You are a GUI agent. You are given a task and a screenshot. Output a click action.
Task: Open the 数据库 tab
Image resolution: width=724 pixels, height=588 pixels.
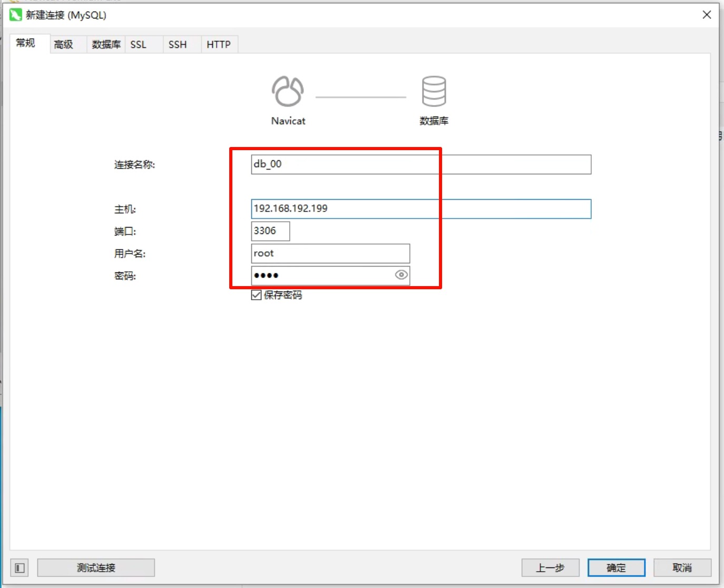(106, 45)
